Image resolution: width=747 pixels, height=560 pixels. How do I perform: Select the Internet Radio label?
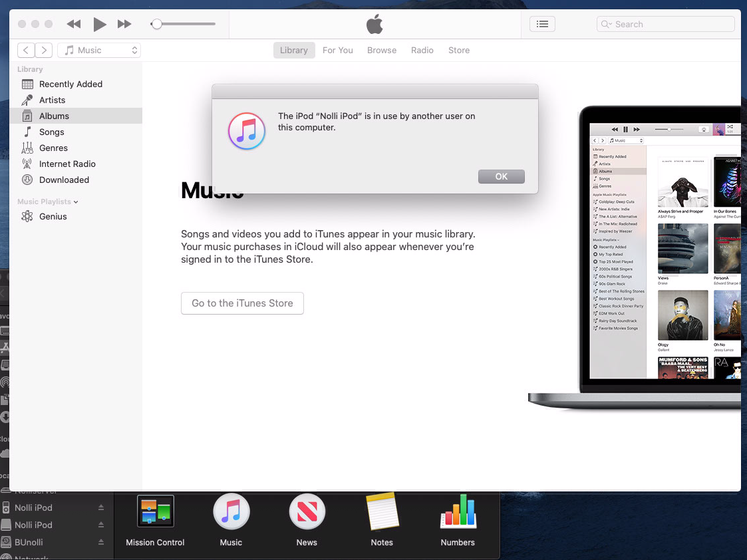(x=67, y=164)
